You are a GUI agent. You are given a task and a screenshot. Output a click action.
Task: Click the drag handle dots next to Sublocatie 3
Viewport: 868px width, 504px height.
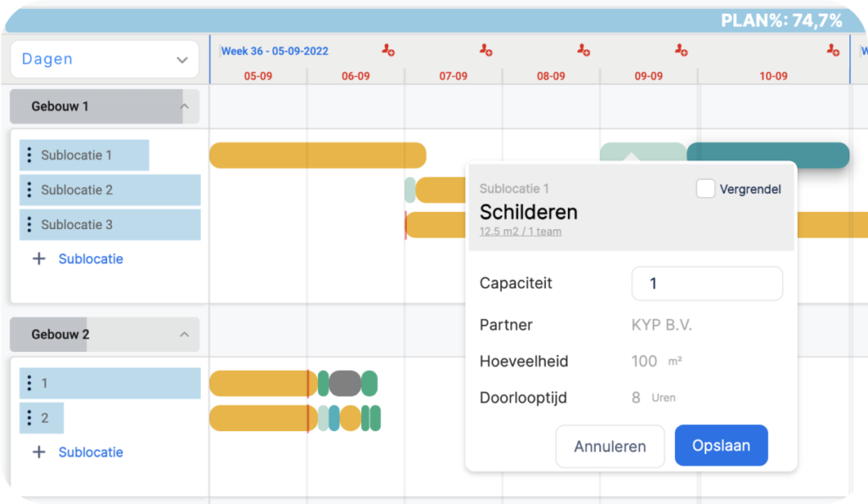(x=31, y=224)
